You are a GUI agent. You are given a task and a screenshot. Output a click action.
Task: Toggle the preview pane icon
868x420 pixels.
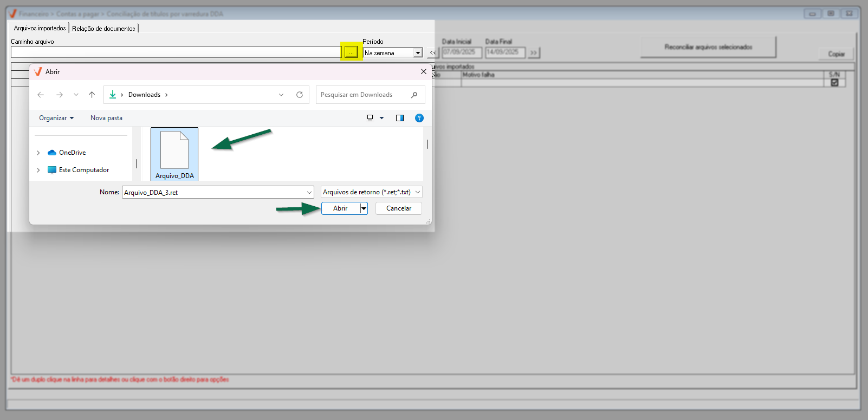(x=400, y=118)
